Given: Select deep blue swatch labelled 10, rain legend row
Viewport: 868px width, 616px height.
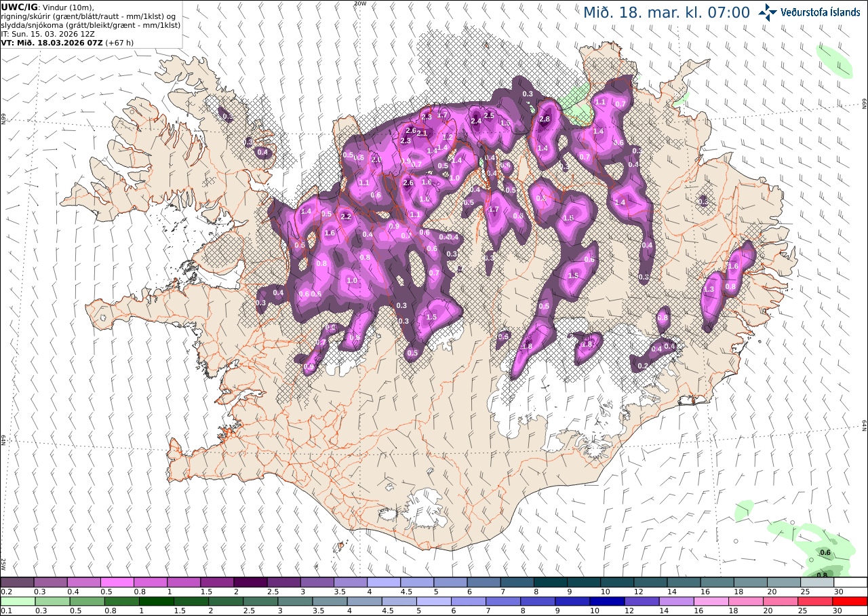Looking at the screenshot, I should 608,601.
